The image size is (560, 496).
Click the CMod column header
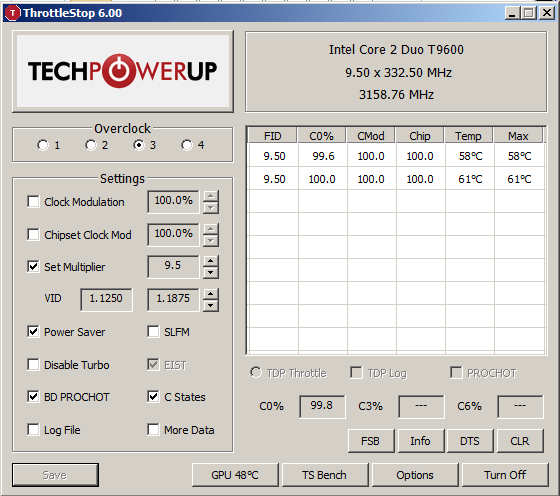pos(371,136)
